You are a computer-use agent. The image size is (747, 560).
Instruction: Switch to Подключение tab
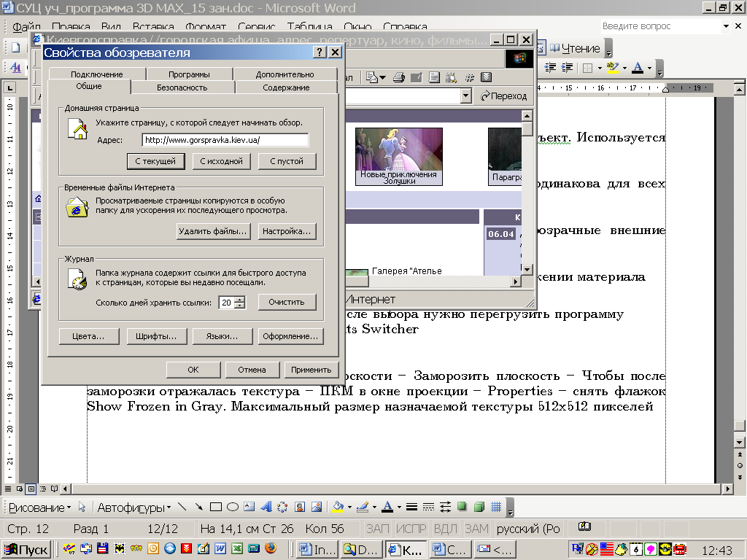[x=97, y=74]
